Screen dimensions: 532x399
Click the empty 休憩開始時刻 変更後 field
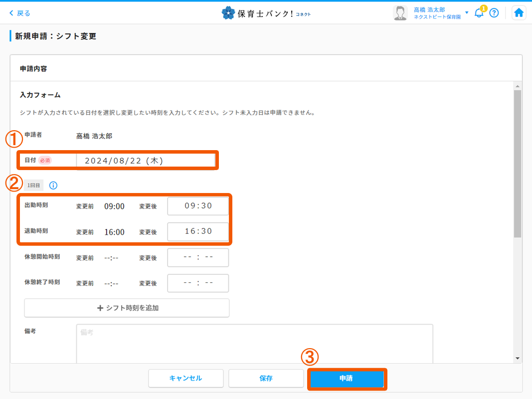198,257
